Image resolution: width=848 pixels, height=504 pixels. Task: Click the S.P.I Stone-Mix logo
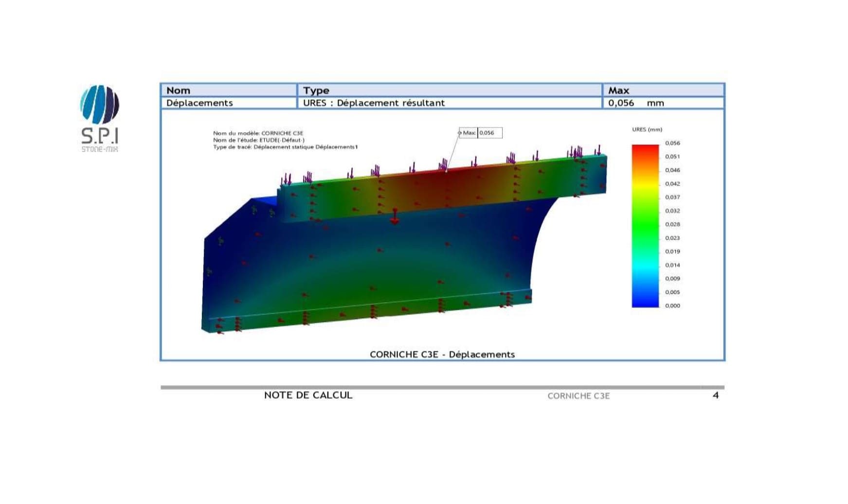100,119
